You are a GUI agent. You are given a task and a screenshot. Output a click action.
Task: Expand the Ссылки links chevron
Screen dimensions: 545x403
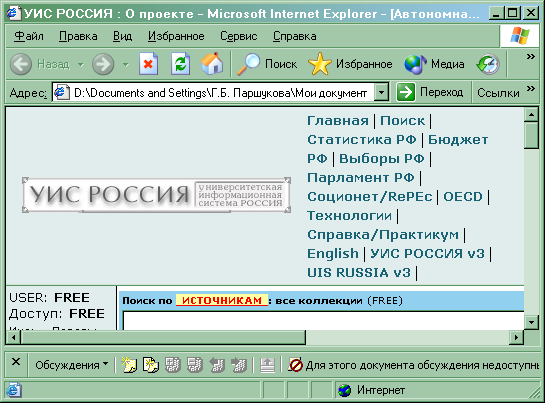[x=530, y=88]
